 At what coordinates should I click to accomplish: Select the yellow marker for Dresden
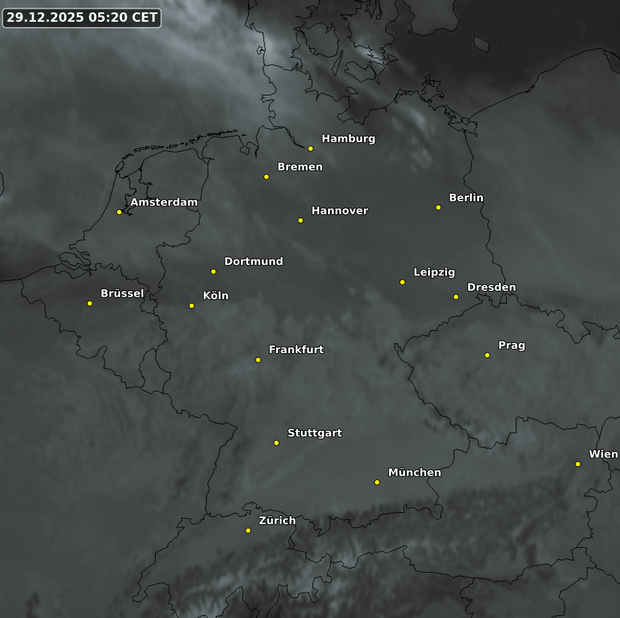pos(456,297)
